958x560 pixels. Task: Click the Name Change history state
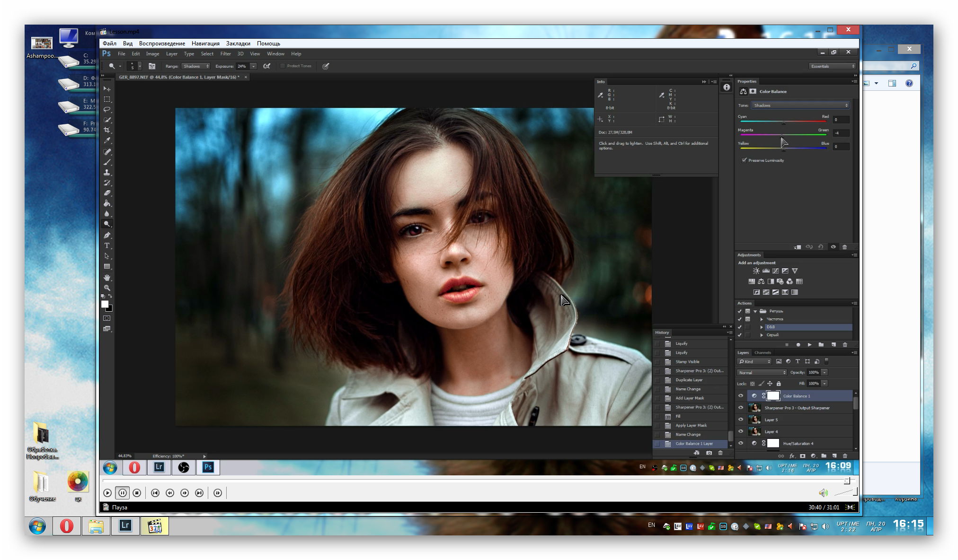688,389
